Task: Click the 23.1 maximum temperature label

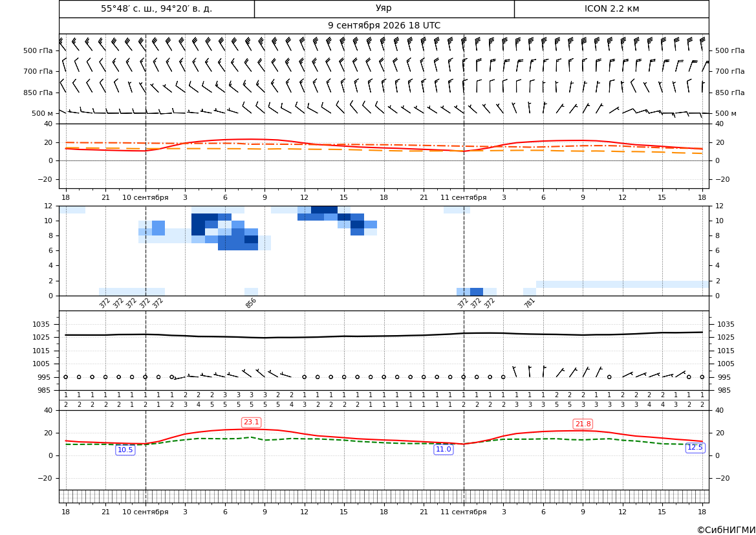Action: click(251, 422)
